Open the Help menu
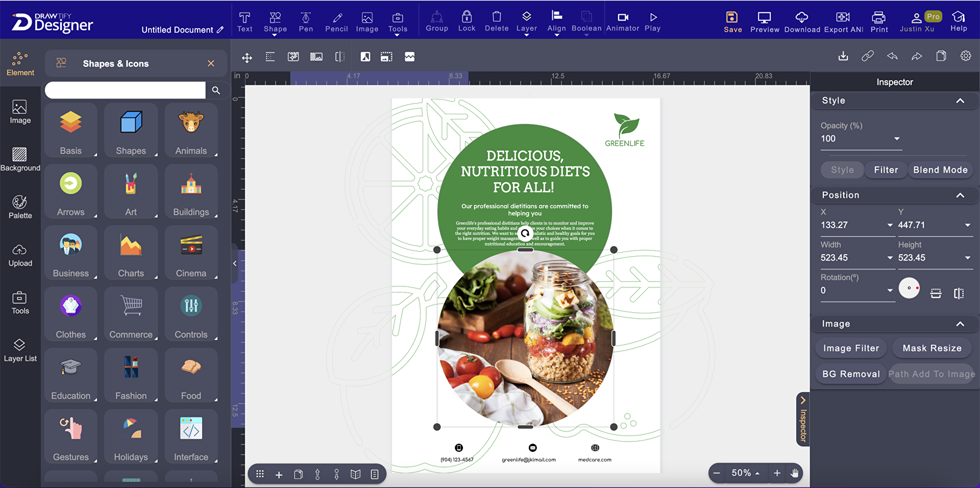980x488 pixels. click(x=959, y=22)
